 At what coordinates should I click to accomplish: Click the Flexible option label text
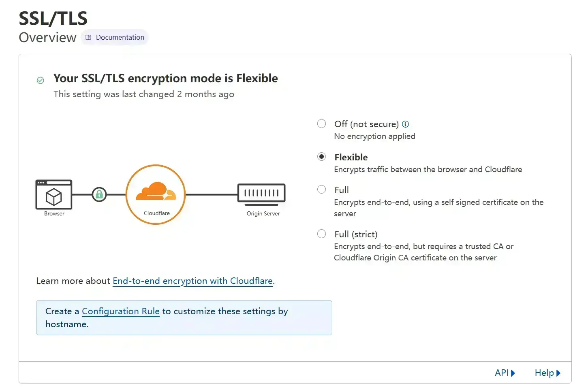coord(351,157)
